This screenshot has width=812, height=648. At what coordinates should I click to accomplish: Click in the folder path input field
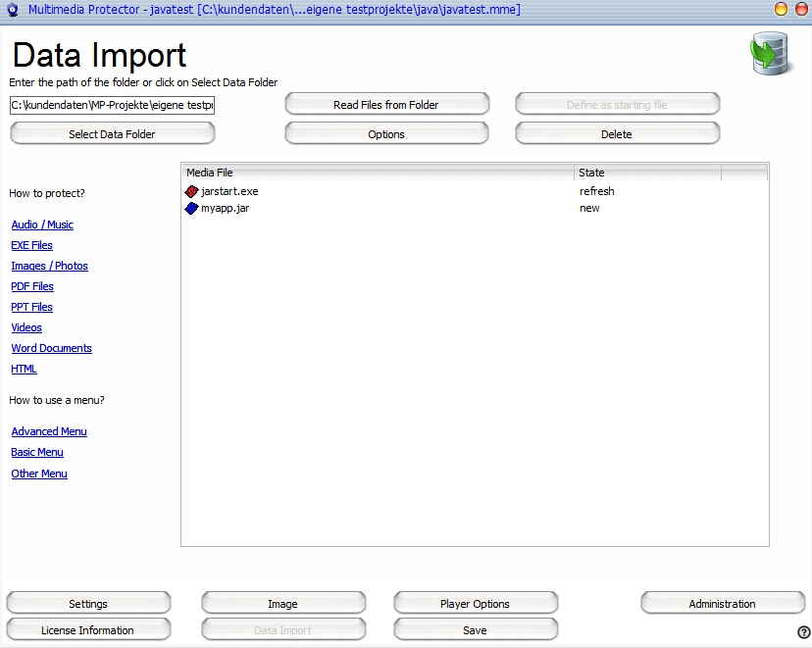point(112,105)
